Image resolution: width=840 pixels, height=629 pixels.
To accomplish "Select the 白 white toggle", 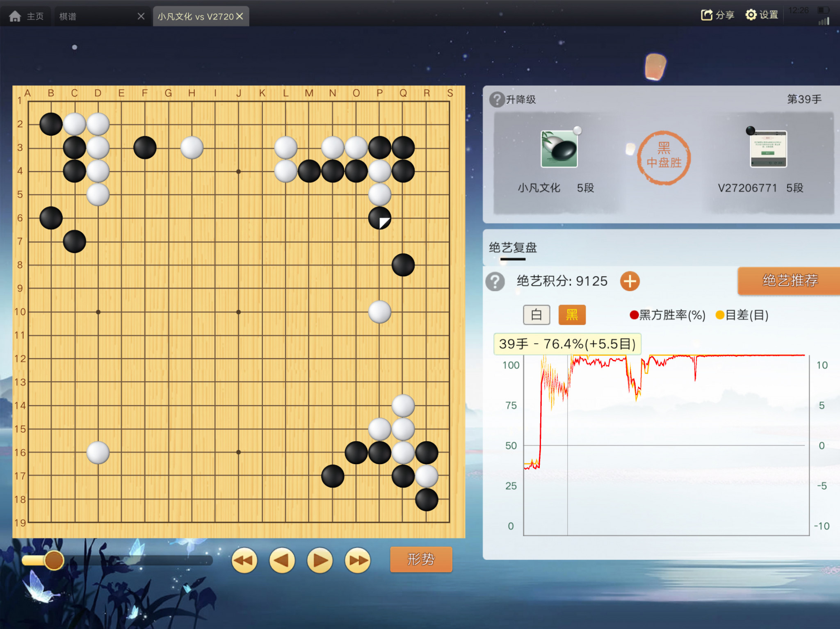I will pyautogui.click(x=536, y=315).
